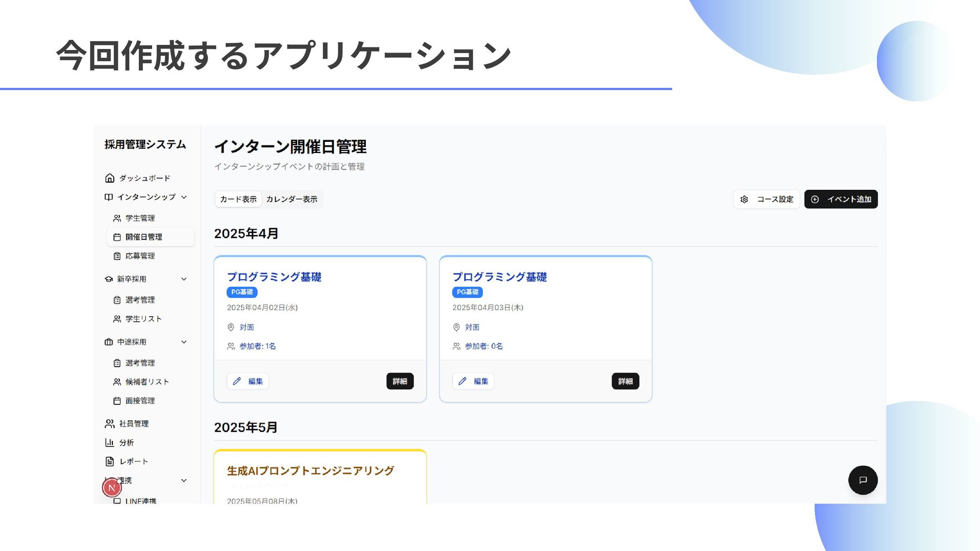This screenshot has height=551, width=980.
Task: Collapse the インターンシップ section chevron
Action: [184, 197]
